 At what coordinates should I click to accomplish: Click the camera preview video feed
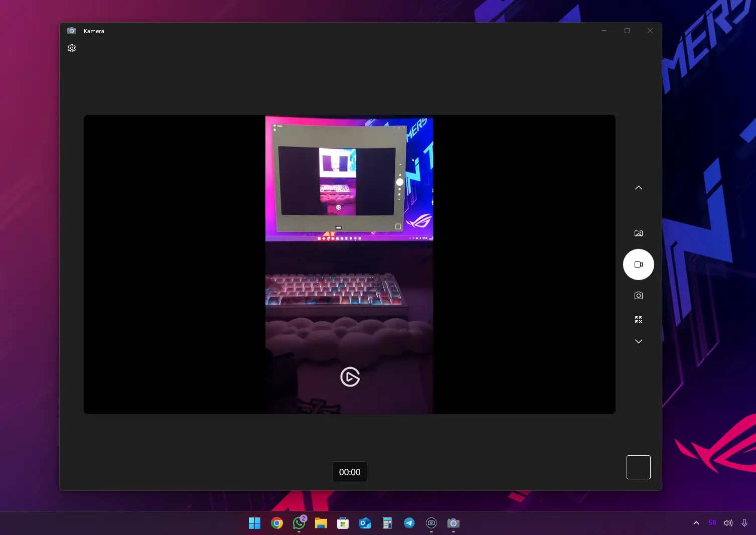tap(350, 264)
